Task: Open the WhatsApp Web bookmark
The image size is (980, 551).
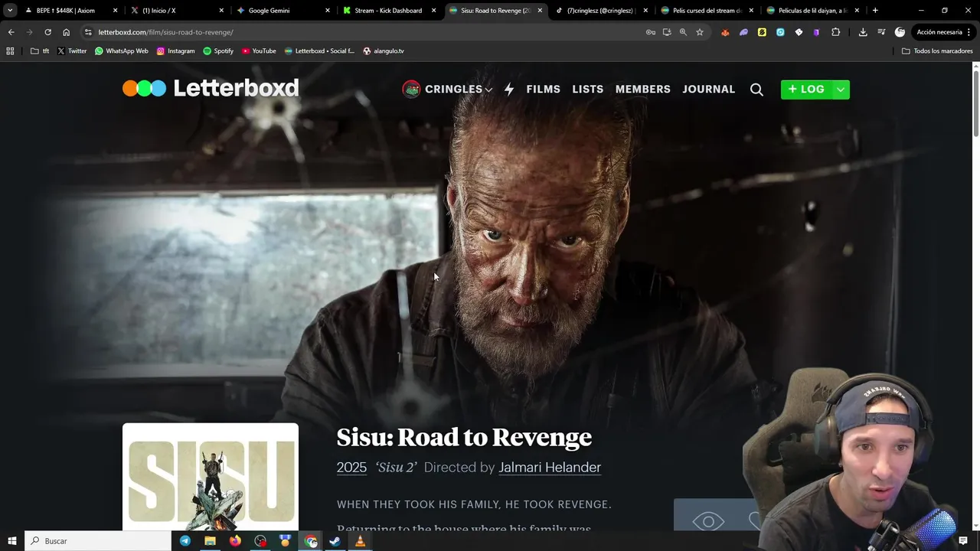Action: [x=122, y=51]
